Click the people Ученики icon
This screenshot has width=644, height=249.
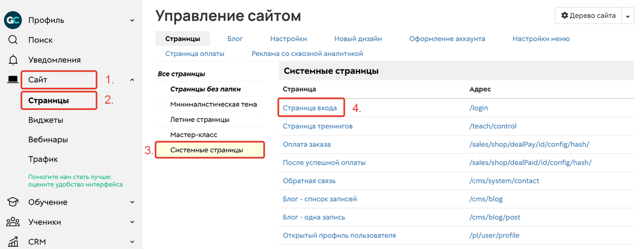point(13,222)
